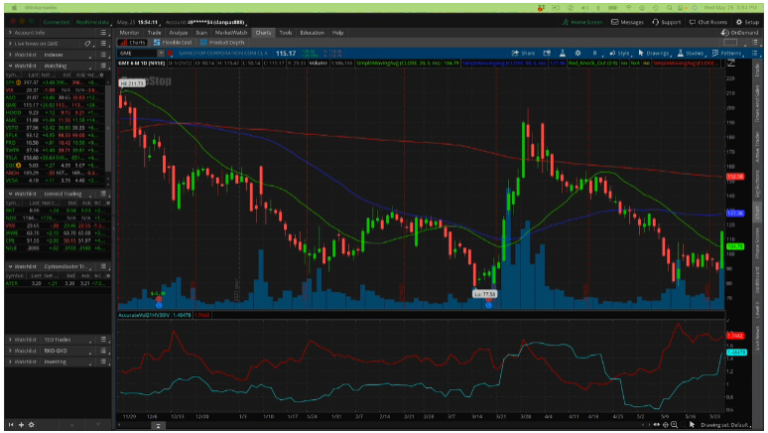Open the MarketWatch tab
The width and height of the screenshot is (768, 433).
point(227,33)
